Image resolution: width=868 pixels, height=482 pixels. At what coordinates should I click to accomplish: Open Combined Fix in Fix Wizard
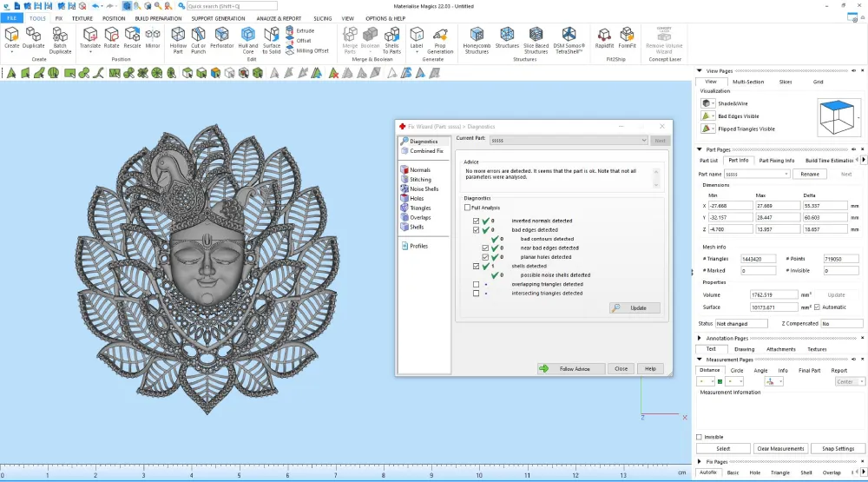click(422, 151)
